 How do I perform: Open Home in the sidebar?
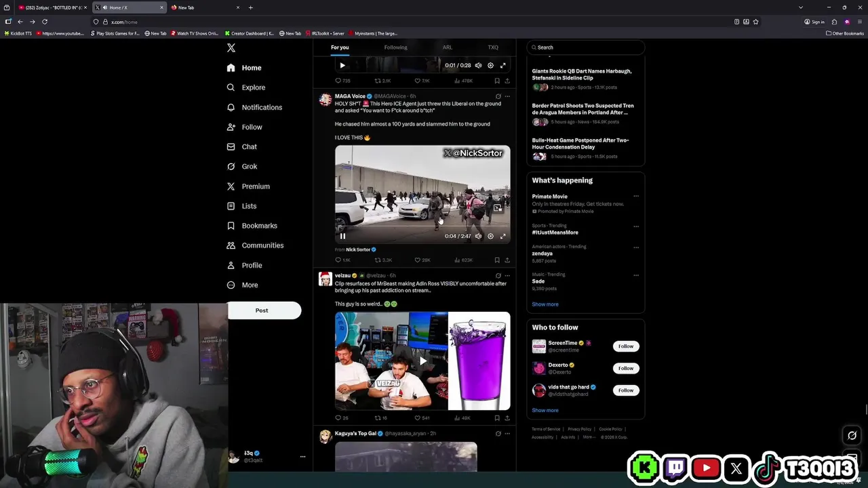244,68
